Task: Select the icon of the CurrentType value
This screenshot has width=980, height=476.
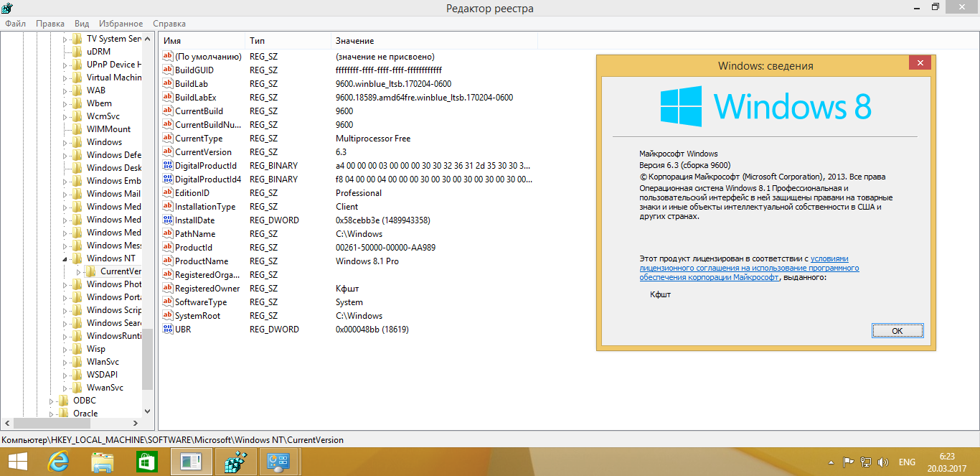Action: click(168, 139)
